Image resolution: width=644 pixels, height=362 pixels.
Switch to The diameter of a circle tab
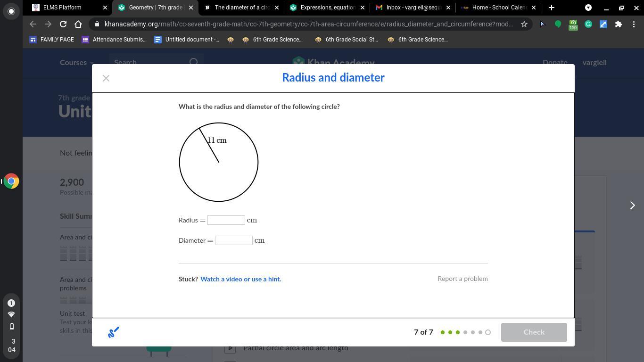[241, 8]
